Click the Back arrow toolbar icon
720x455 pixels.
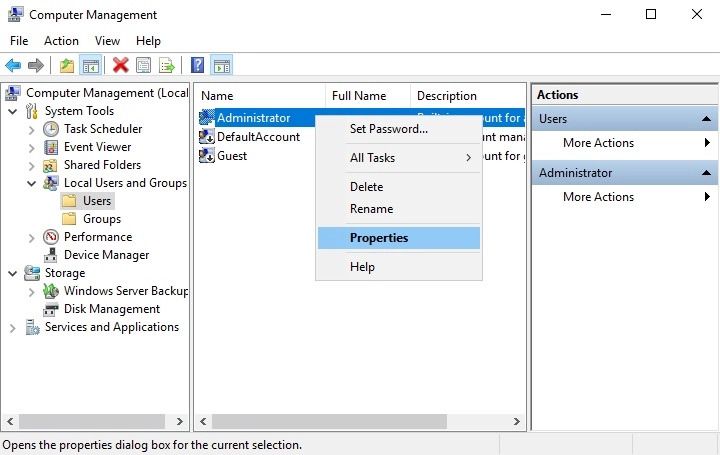13,66
